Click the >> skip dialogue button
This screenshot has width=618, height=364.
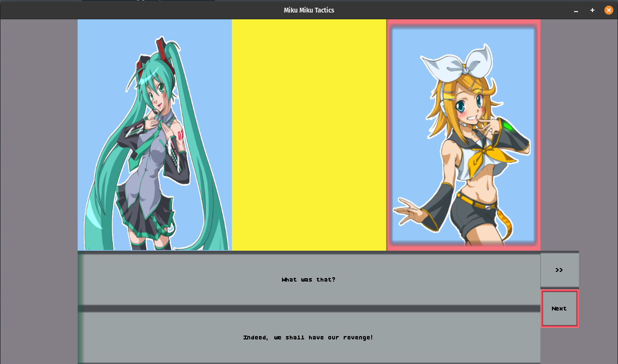559,270
